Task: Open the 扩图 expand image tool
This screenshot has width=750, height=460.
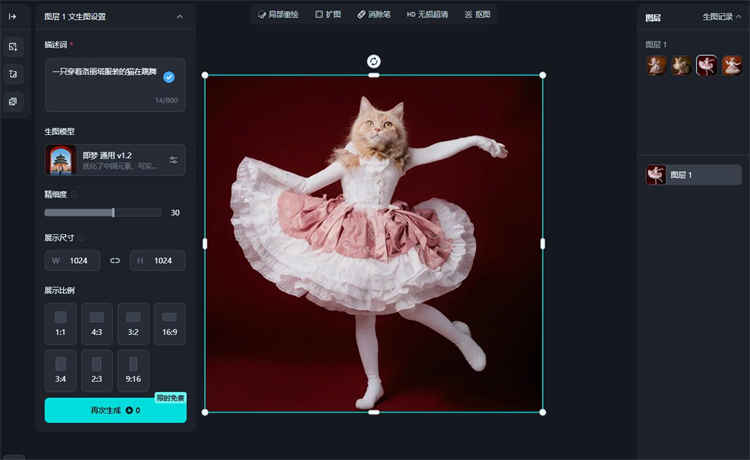Action: (x=328, y=14)
